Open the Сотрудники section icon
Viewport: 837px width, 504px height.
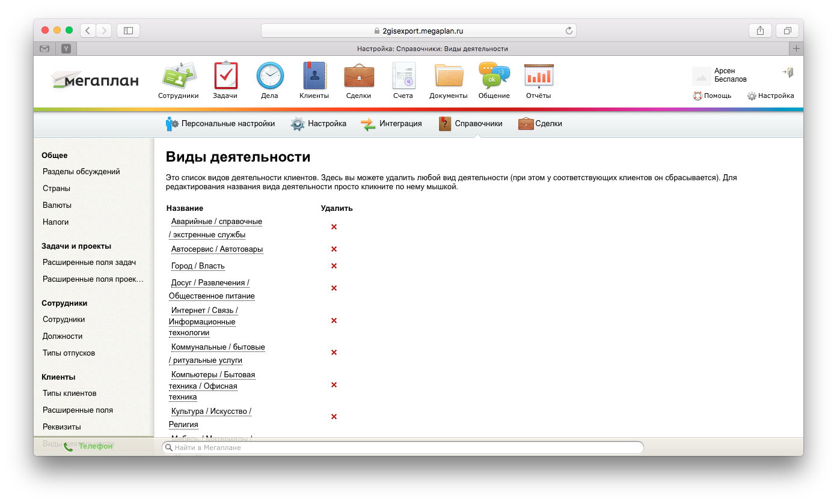click(179, 76)
